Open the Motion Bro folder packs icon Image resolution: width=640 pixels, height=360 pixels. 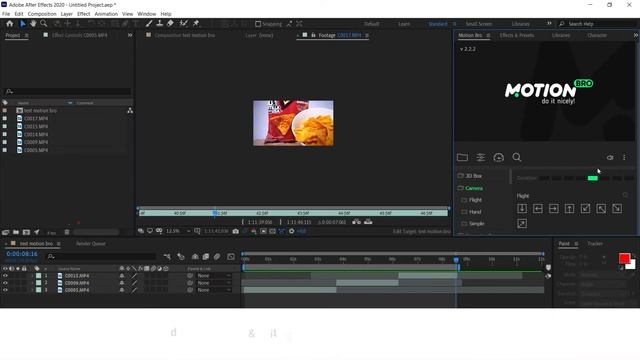(x=462, y=157)
